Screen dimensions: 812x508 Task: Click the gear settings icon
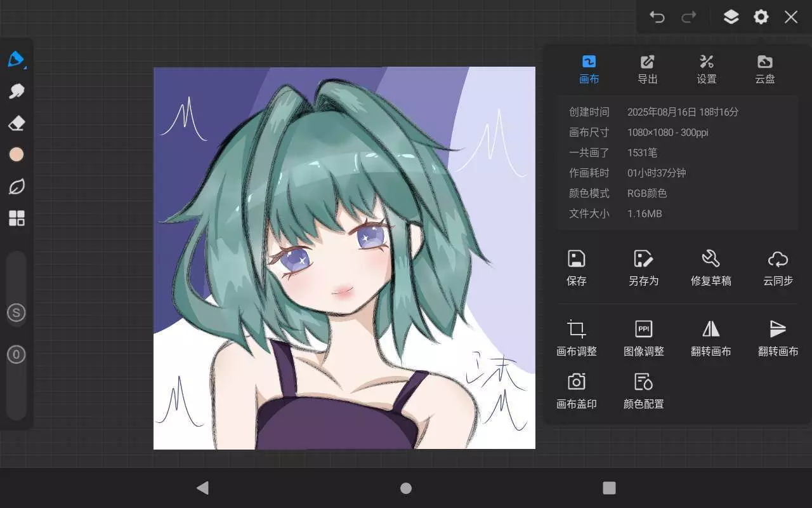tap(761, 17)
